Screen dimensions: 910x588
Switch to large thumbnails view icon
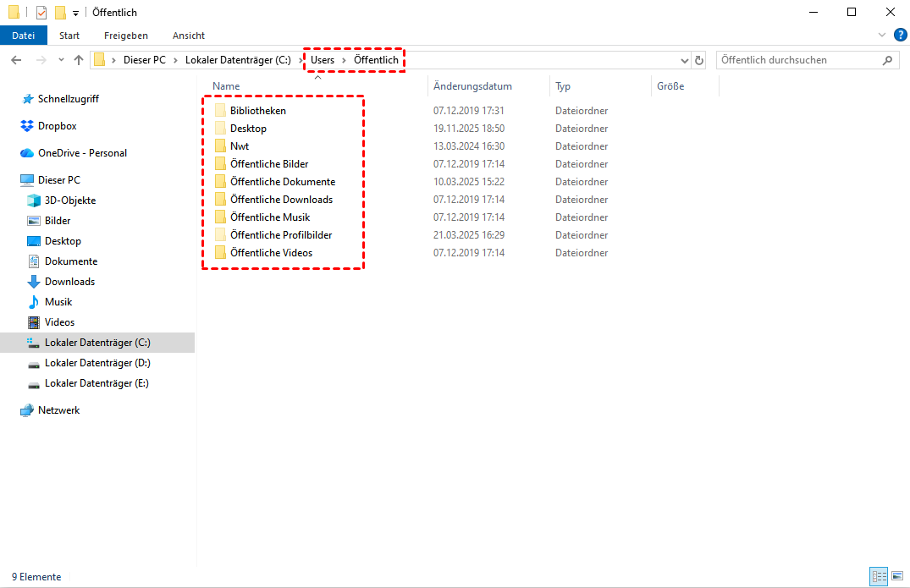tap(897, 576)
